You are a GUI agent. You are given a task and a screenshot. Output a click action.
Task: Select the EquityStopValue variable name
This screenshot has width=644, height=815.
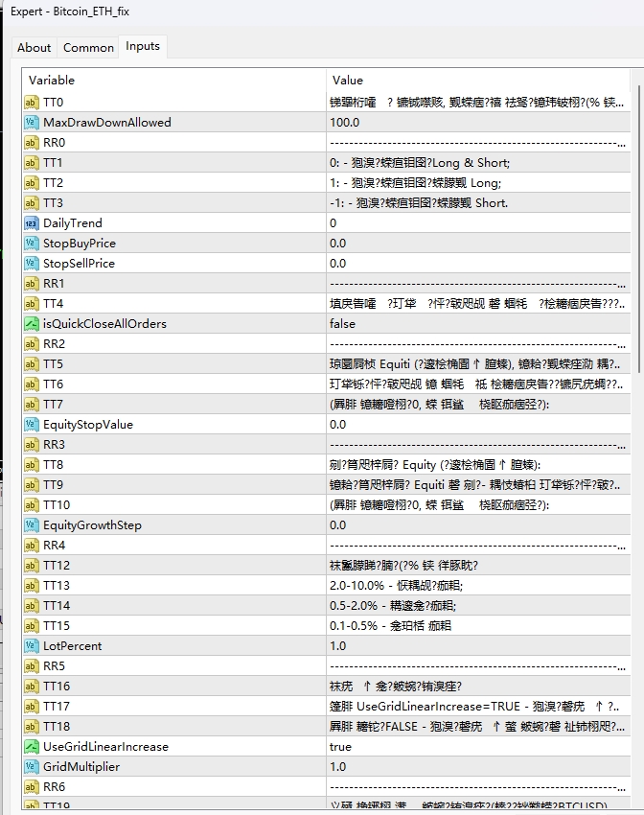88,425
